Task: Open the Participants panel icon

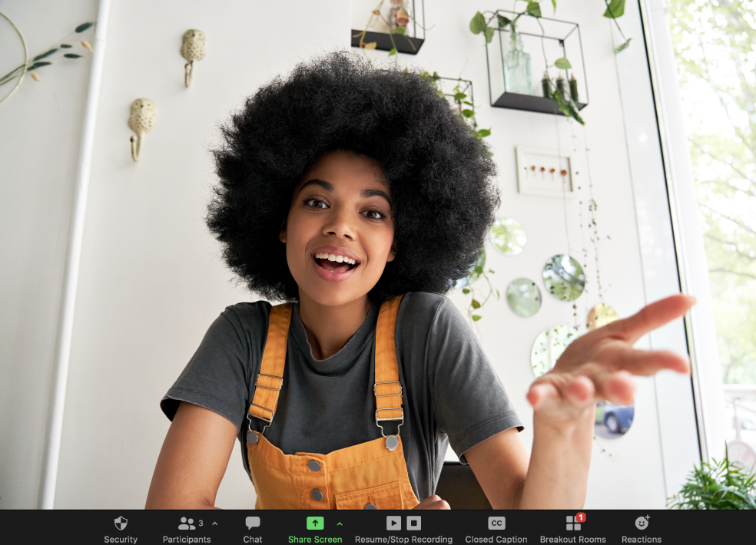Action: [x=187, y=524]
